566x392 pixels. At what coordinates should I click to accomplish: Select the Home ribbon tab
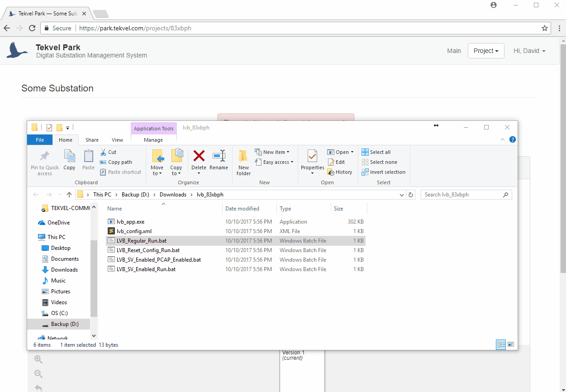point(66,140)
